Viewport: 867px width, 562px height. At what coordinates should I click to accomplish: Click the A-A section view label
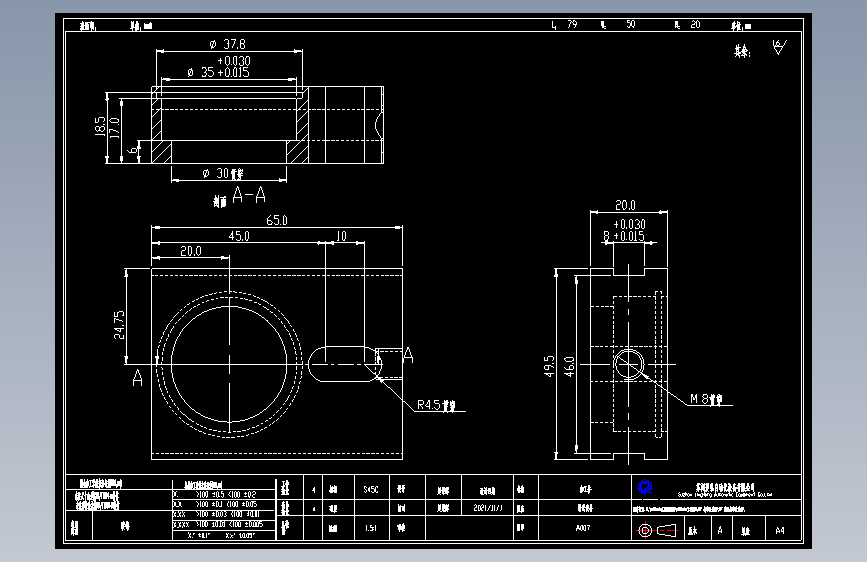pos(249,195)
